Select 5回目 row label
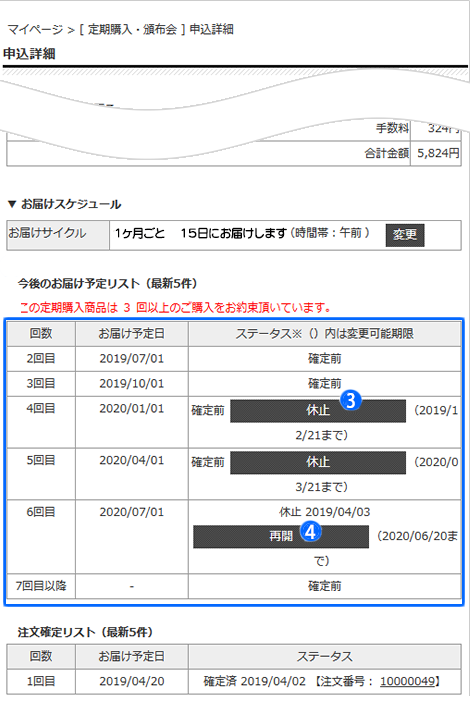 (41, 460)
